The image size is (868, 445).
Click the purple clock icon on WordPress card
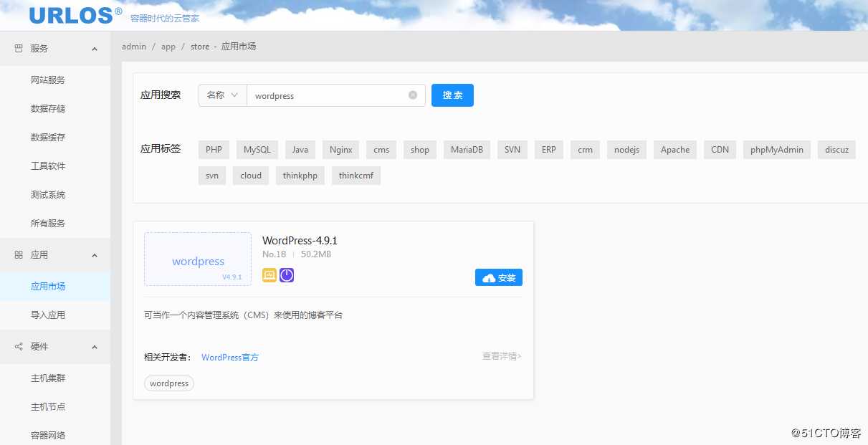pyautogui.click(x=287, y=275)
